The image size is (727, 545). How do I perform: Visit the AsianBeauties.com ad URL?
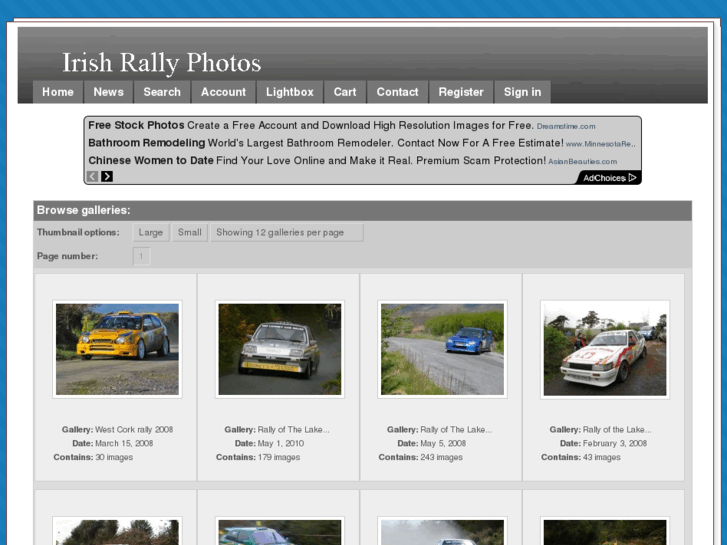[x=582, y=161]
